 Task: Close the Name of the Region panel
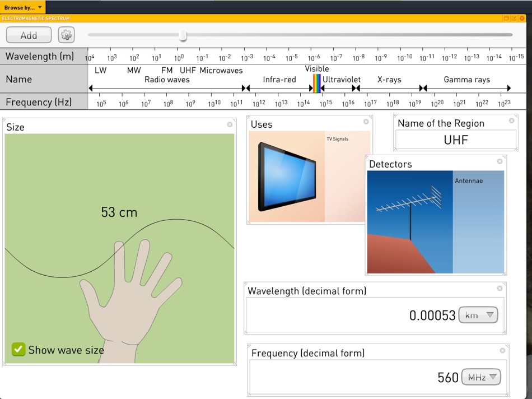click(x=512, y=120)
